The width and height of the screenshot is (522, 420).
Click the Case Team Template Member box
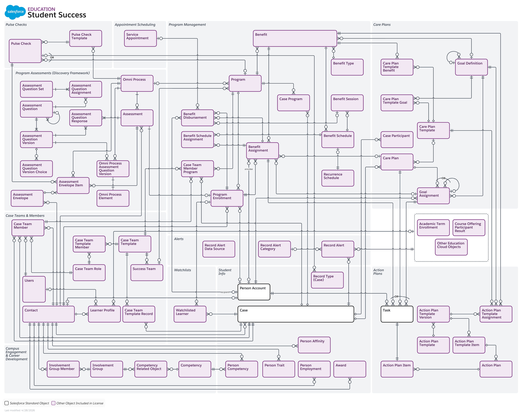(89, 244)
